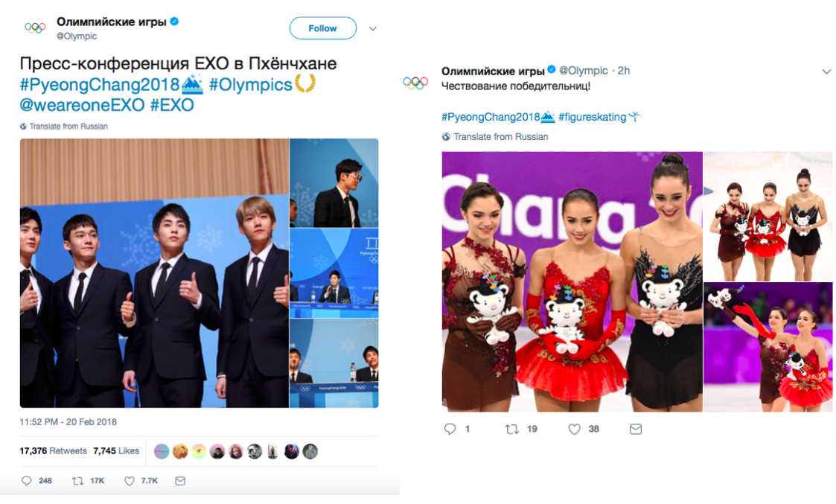
Task: Reply to the EXO press conference tweet
Action: (x=27, y=481)
